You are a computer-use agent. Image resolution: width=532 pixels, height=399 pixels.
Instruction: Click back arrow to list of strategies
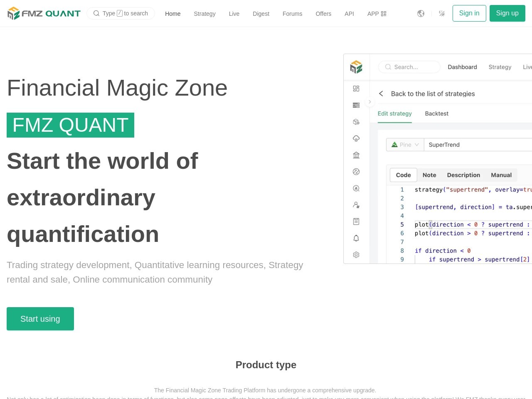coord(381,94)
